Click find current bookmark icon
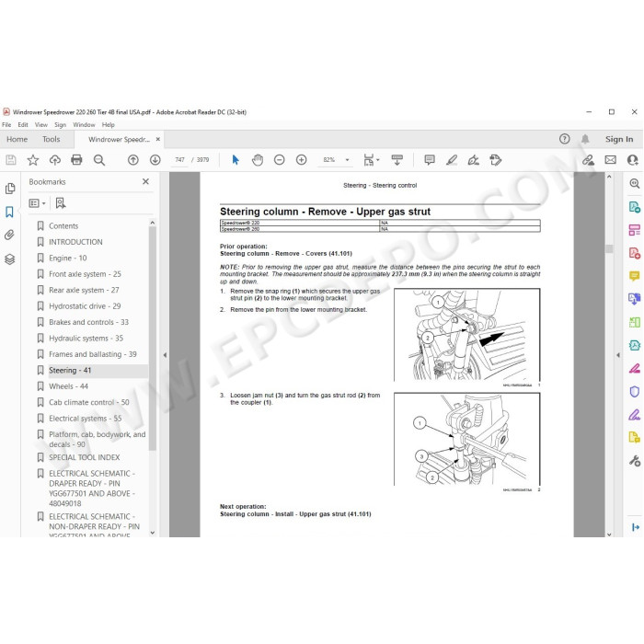Image resolution: width=644 pixels, height=644 pixels. (x=61, y=203)
